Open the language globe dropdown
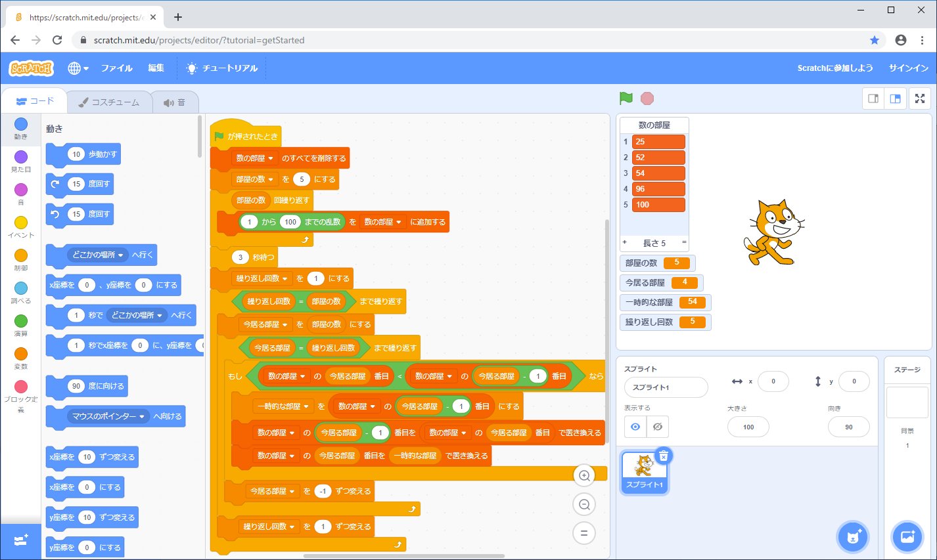937x560 pixels. point(78,68)
